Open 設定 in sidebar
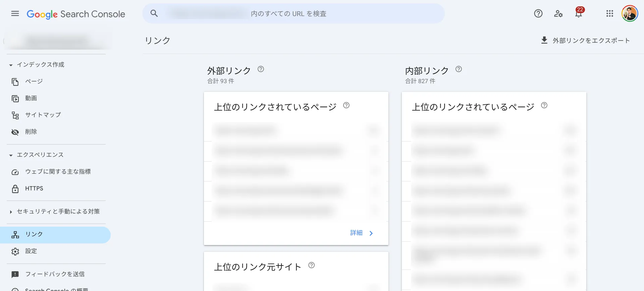This screenshot has width=644, height=291. pyautogui.click(x=31, y=251)
